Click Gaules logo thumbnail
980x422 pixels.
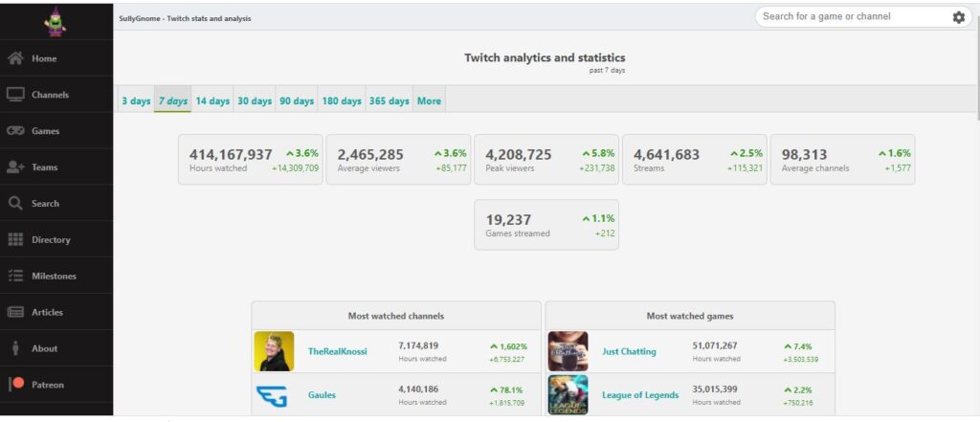274,395
